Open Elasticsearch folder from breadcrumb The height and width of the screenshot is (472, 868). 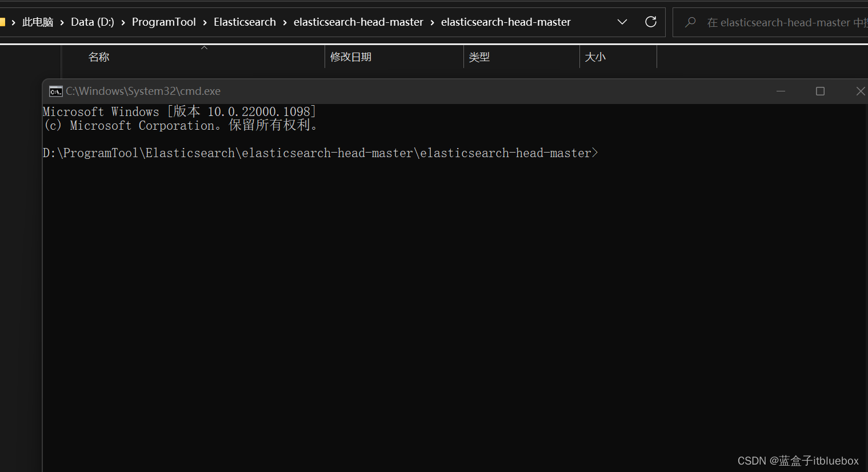245,22
